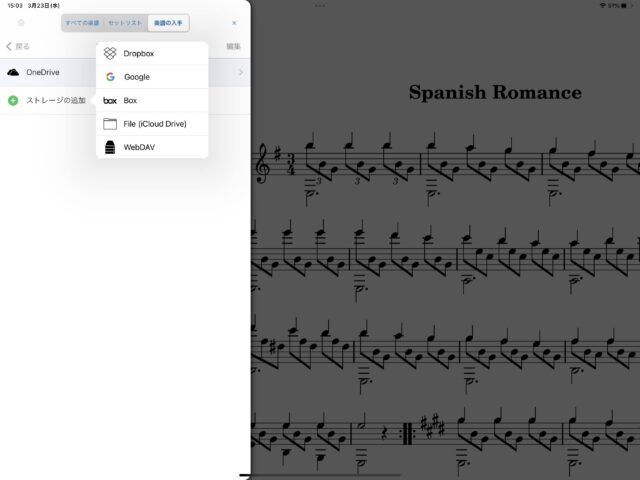Image resolution: width=640 pixels, height=480 pixels.
Task: Select the 楽譜の入手 tab
Action: click(x=168, y=22)
